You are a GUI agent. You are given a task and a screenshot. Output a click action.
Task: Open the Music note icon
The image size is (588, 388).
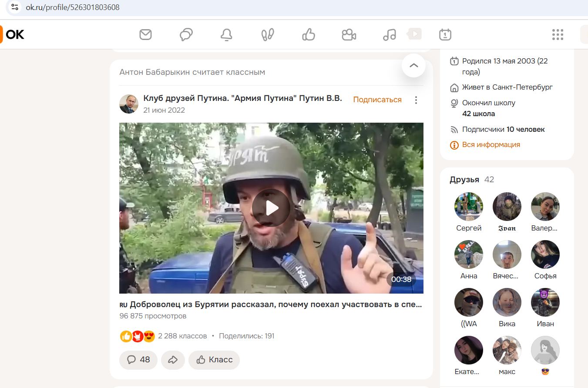click(390, 35)
